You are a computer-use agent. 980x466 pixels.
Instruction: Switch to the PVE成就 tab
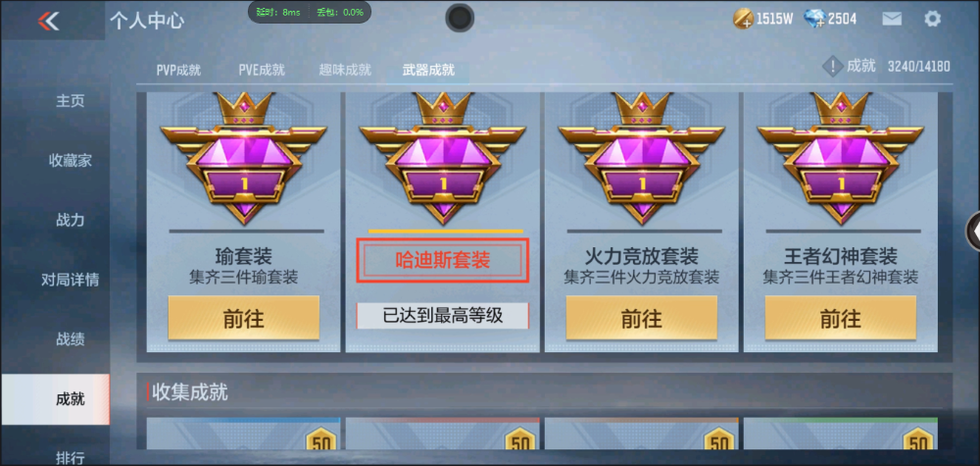pos(262,70)
